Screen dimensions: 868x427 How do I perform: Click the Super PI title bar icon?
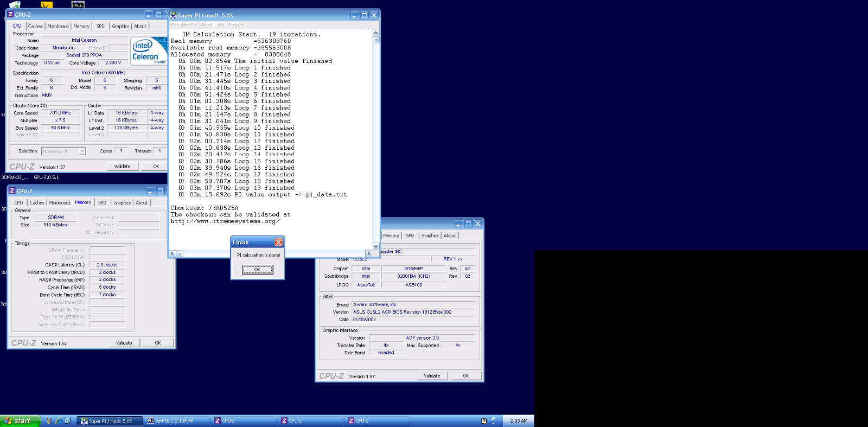(174, 15)
